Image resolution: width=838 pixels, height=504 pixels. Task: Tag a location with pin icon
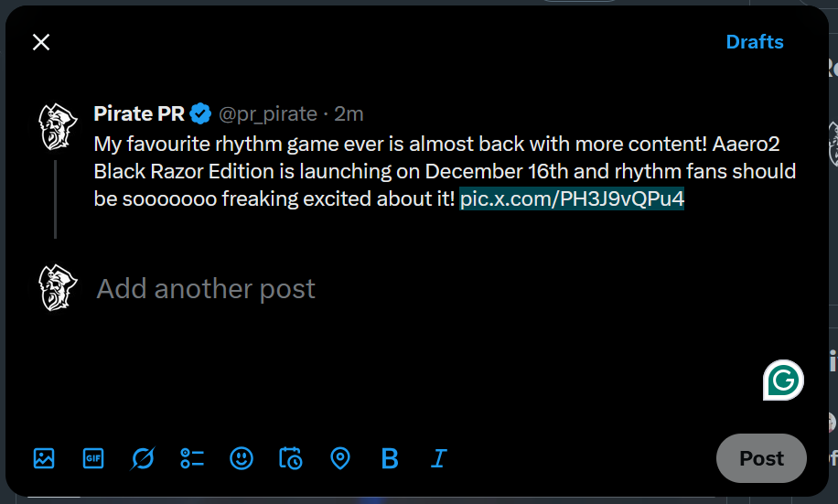[340, 458]
